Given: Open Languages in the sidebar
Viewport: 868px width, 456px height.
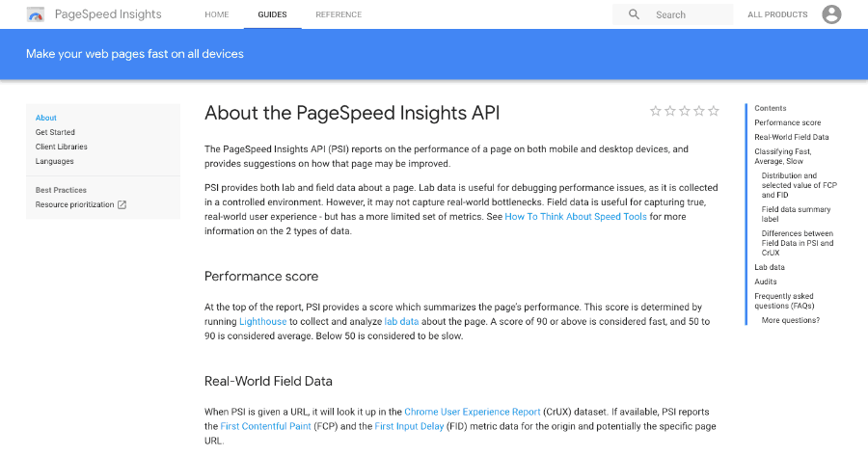Looking at the screenshot, I should pyautogui.click(x=54, y=161).
